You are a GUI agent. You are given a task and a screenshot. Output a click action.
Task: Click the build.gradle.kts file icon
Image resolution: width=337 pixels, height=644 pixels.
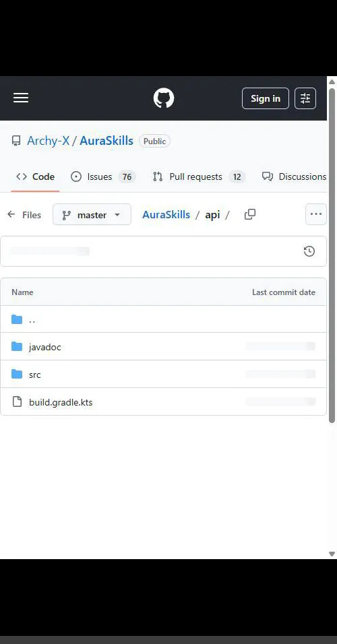tap(17, 401)
